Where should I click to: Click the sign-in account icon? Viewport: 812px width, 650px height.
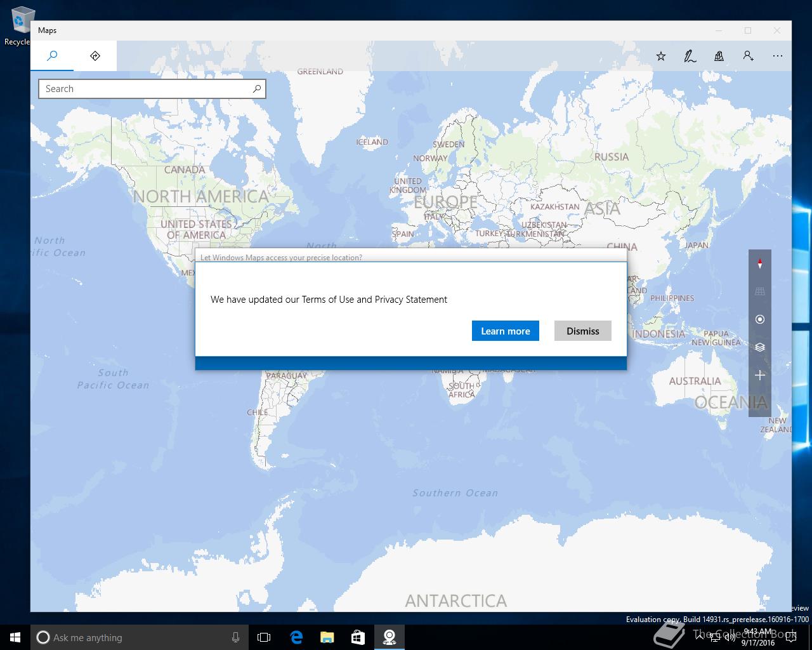(x=749, y=56)
